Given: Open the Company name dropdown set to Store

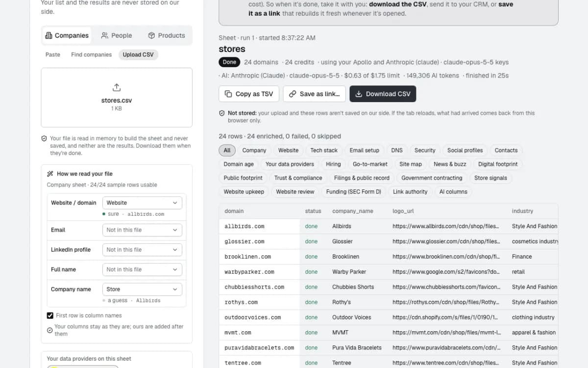Looking at the screenshot, I should pos(142,289).
